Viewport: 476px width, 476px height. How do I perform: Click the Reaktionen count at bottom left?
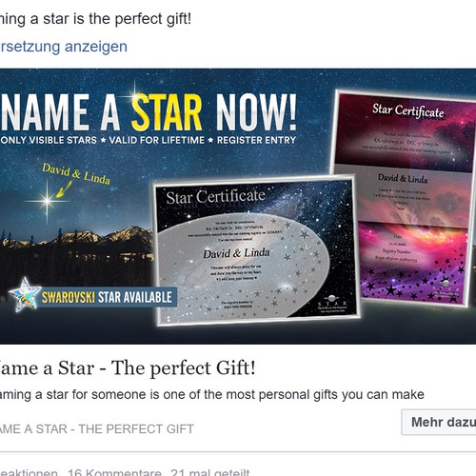(29, 472)
